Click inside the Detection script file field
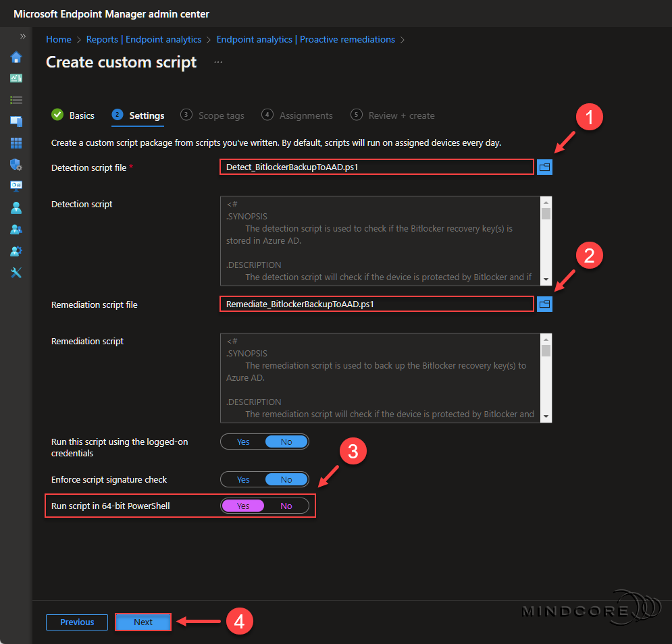The width and height of the screenshot is (672, 644). 376,167
